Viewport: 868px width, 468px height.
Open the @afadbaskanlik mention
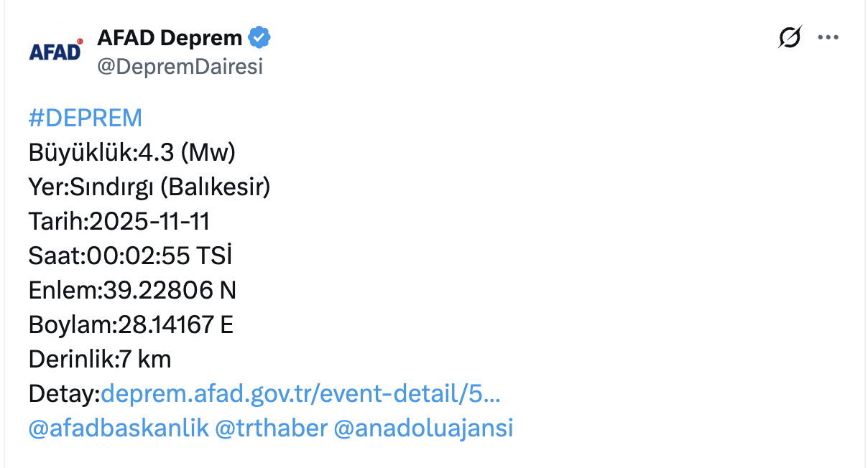[x=119, y=428]
